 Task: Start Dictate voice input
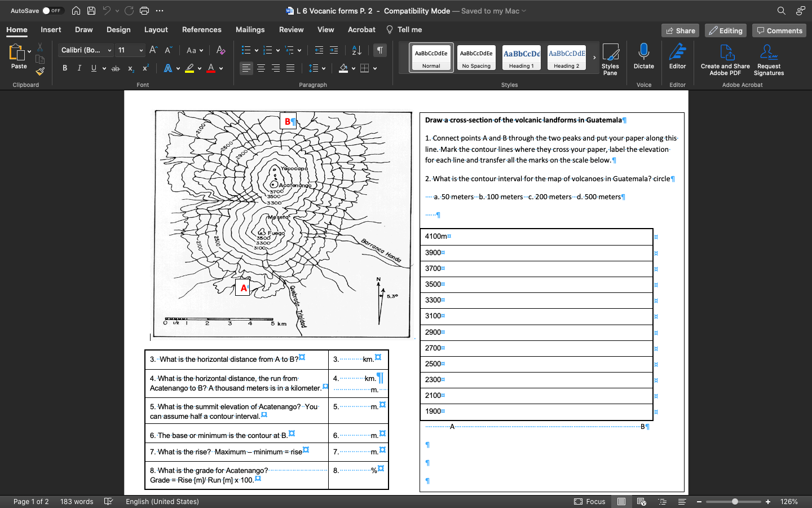[x=643, y=58]
